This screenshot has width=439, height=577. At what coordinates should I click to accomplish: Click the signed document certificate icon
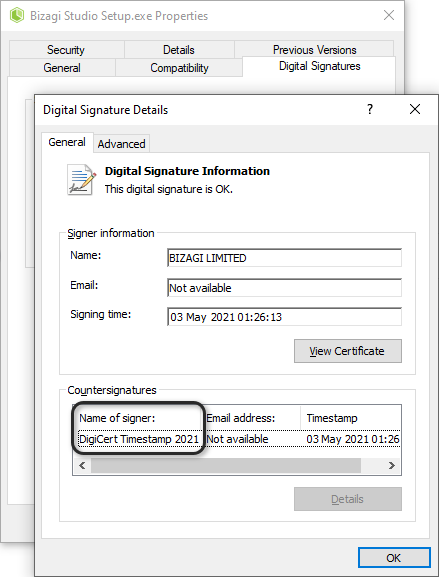point(82,180)
